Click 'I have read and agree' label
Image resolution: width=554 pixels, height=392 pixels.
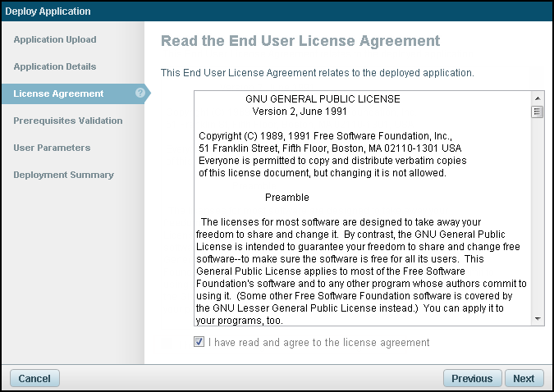tap(318, 342)
